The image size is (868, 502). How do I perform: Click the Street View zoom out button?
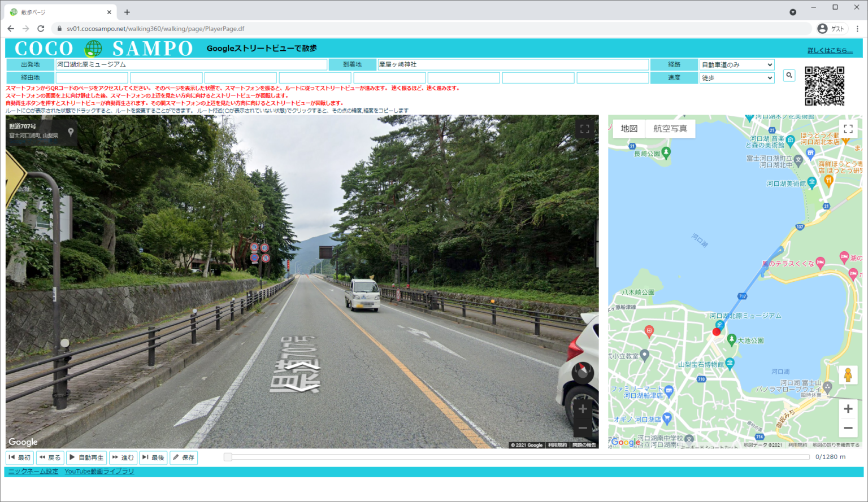(583, 429)
